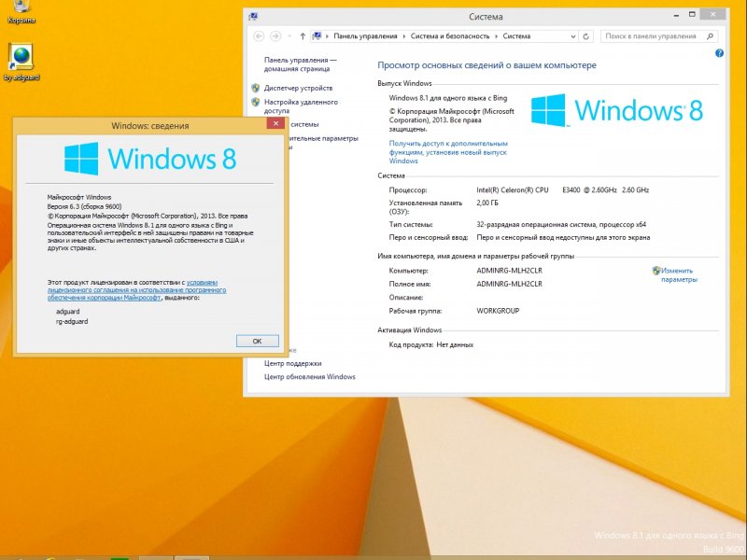
Task: Open help with the blue question mark icon
Action: click(x=719, y=53)
